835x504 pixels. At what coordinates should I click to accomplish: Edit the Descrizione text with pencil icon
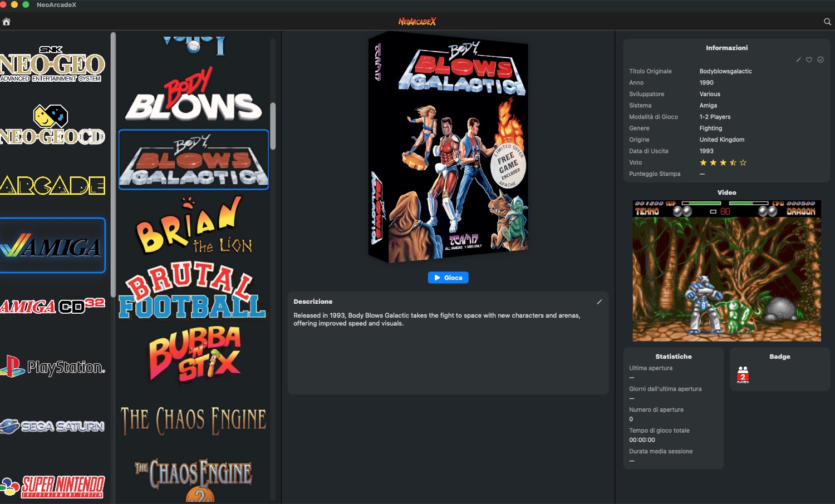click(x=600, y=302)
